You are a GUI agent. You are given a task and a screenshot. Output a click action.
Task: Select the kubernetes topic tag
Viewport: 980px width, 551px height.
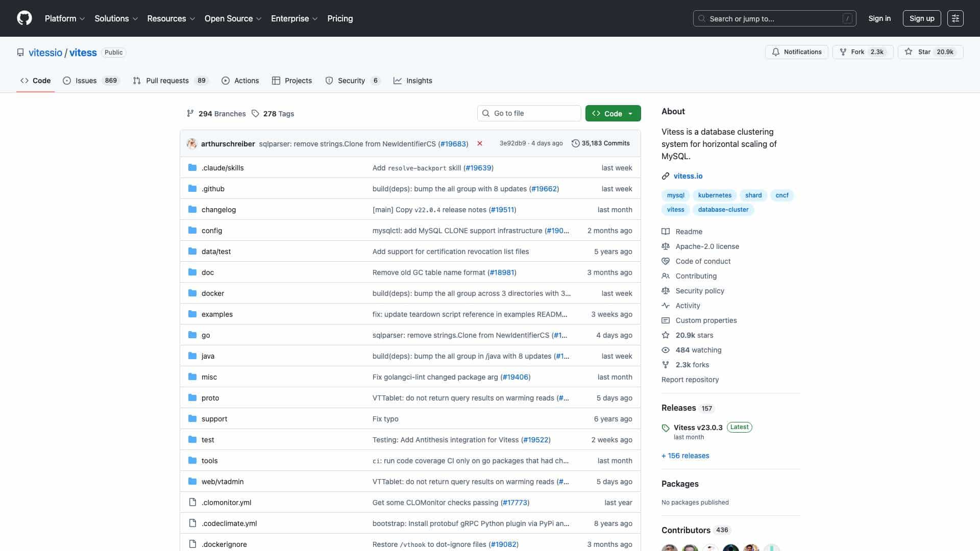pyautogui.click(x=715, y=195)
